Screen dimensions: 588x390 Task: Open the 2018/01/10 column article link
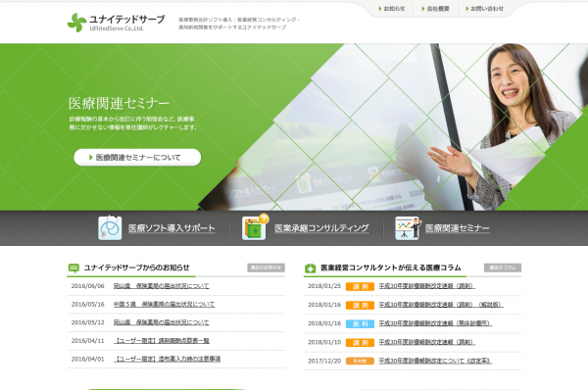click(x=426, y=342)
